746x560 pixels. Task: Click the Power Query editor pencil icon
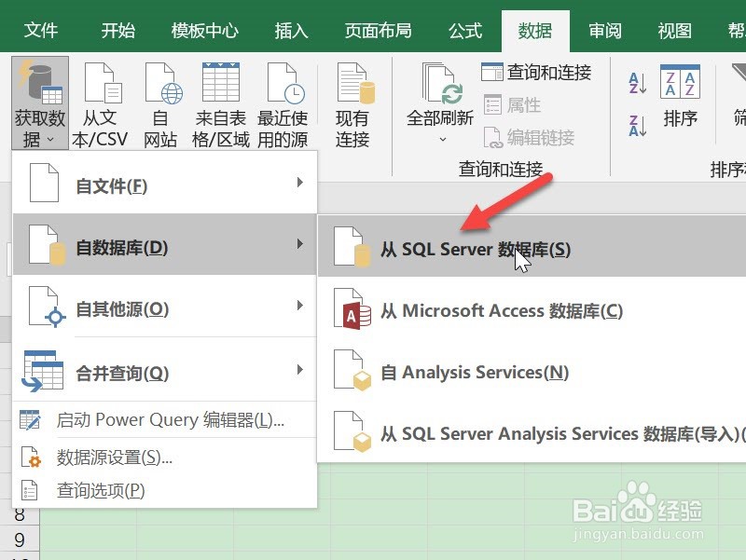31,420
